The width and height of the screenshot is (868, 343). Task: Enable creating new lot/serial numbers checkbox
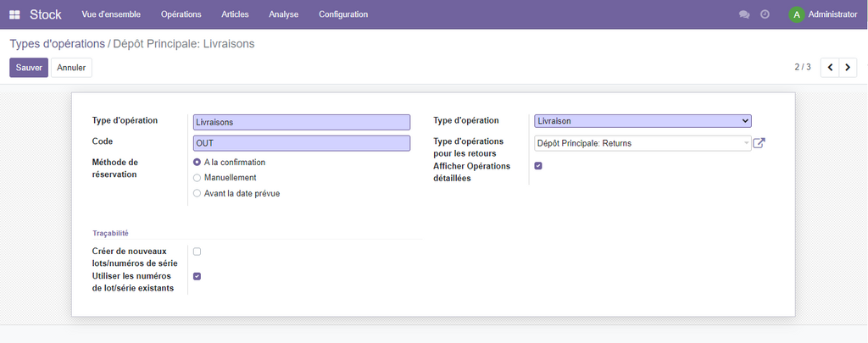(198, 252)
